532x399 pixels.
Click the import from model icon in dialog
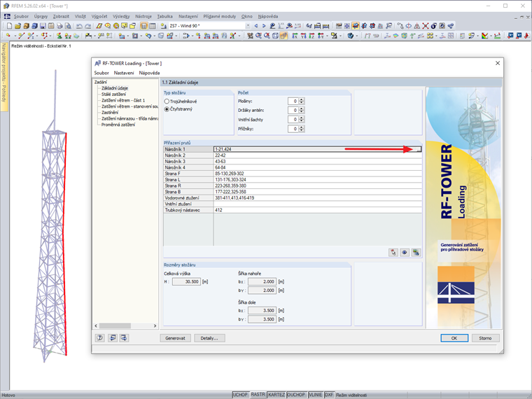(416, 253)
